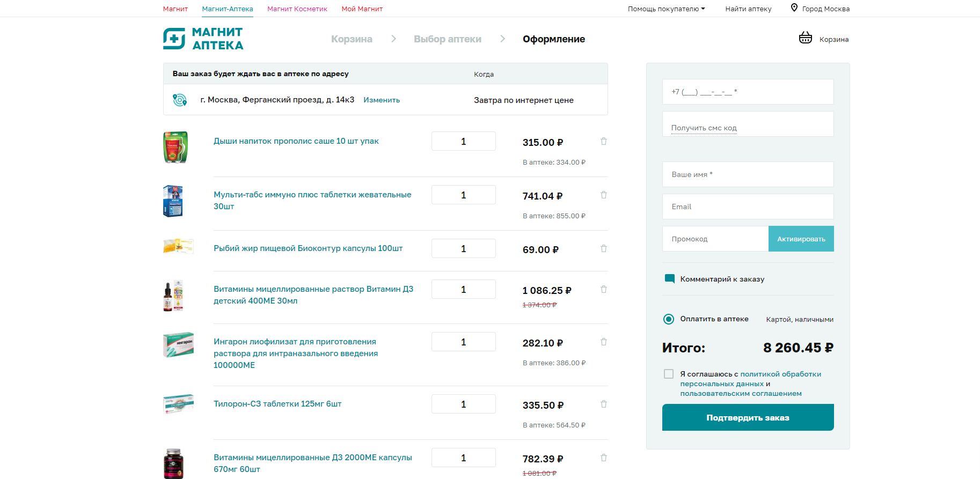The height and width of the screenshot is (479, 980).
Task: Click quantity field for Рыбий жир Биоконтур
Action: pyautogui.click(x=463, y=248)
